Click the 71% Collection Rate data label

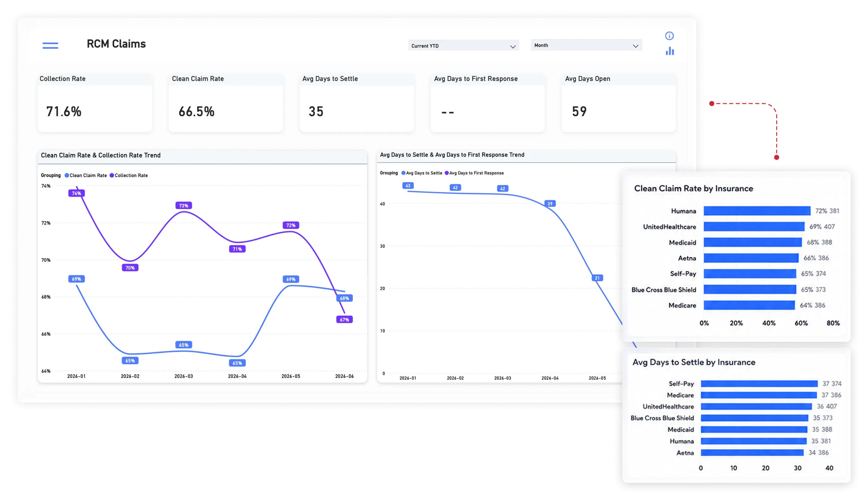(x=237, y=249)
